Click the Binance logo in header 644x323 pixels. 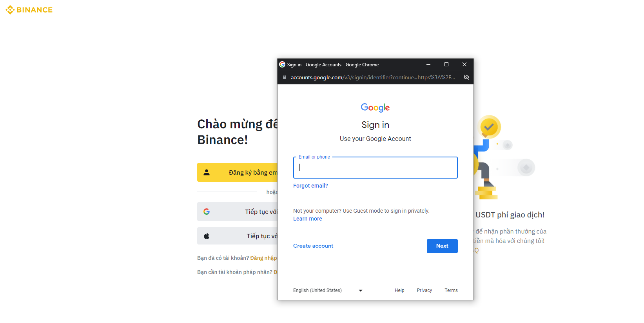pyautogui.click(x=29, y=10)
